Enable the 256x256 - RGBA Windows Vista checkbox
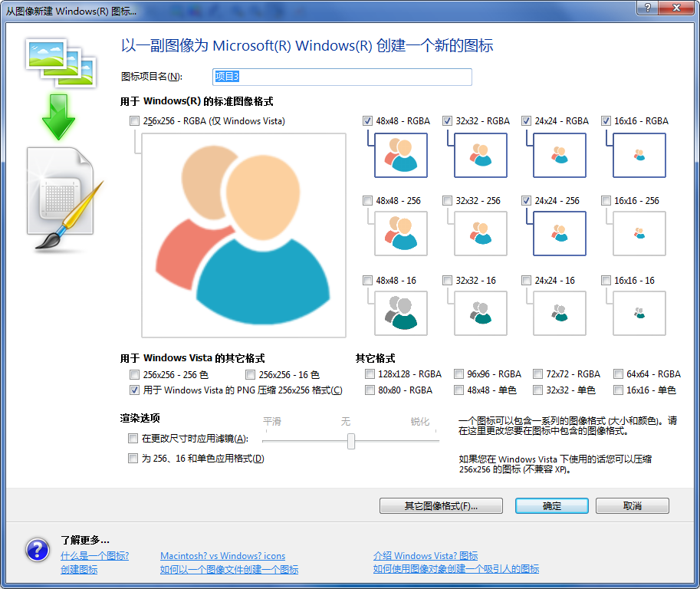 (x=135, y=121)
